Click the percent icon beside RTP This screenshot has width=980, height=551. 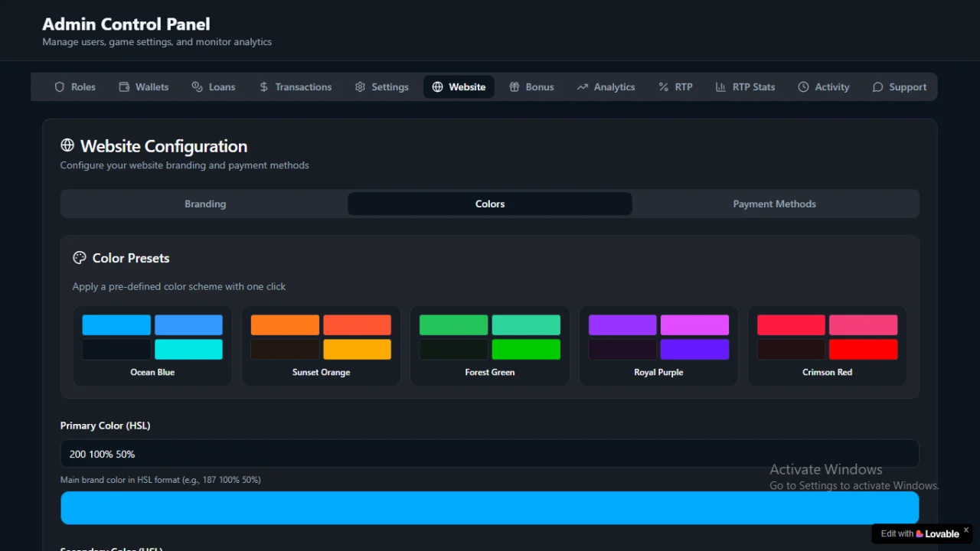pyautogui.click(x=663, y=87)
